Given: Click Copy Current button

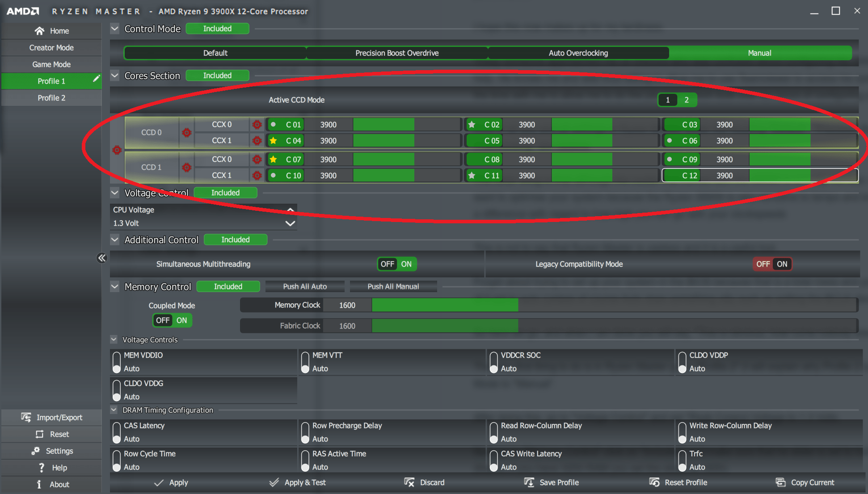Looking at the screenshot, I should click(805, 482).
